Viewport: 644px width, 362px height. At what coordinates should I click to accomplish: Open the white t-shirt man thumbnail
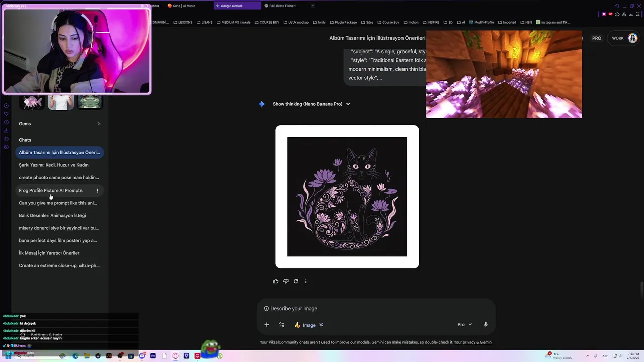(x=61, y=102)
